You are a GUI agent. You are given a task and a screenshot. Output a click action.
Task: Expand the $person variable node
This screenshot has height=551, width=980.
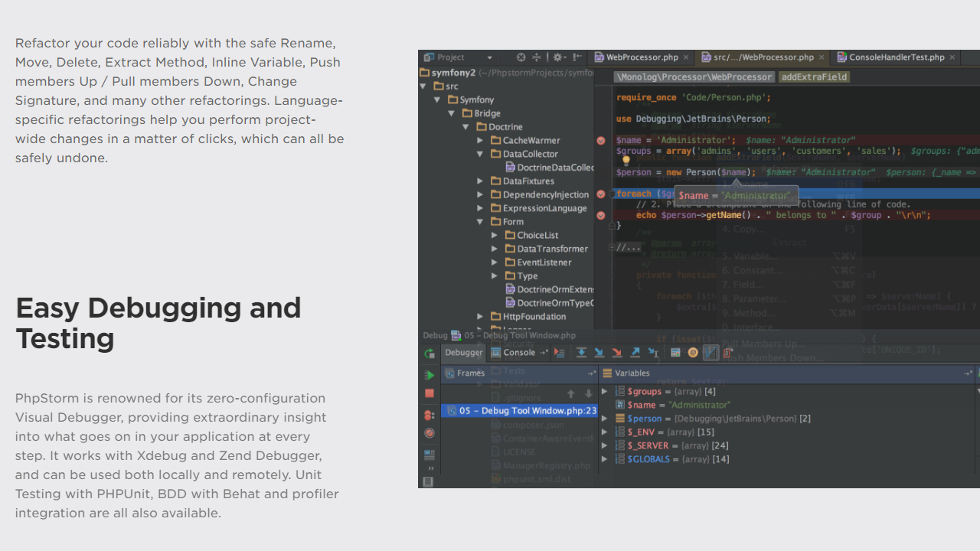click(605, 419)
